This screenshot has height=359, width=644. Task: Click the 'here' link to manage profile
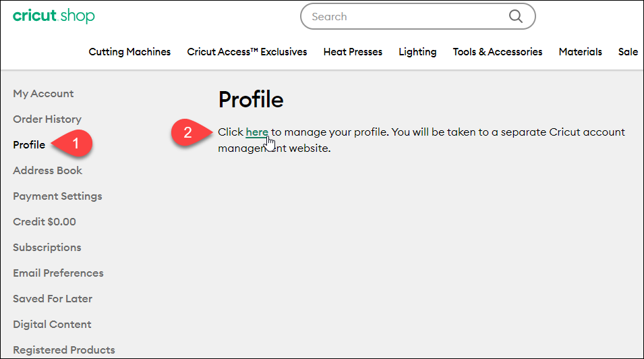[x=257, y=132]
